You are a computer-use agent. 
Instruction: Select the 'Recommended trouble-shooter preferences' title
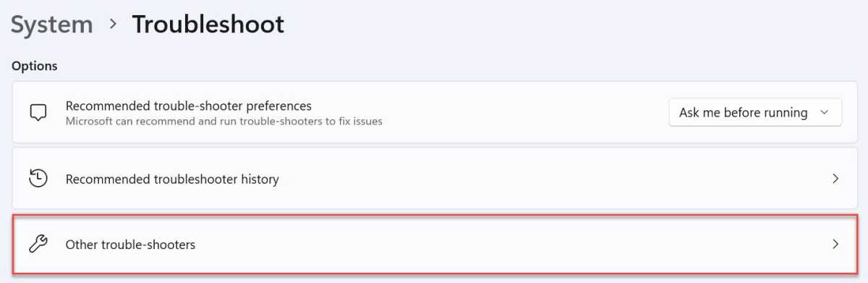pyautogui.click(x=189, y=106)
